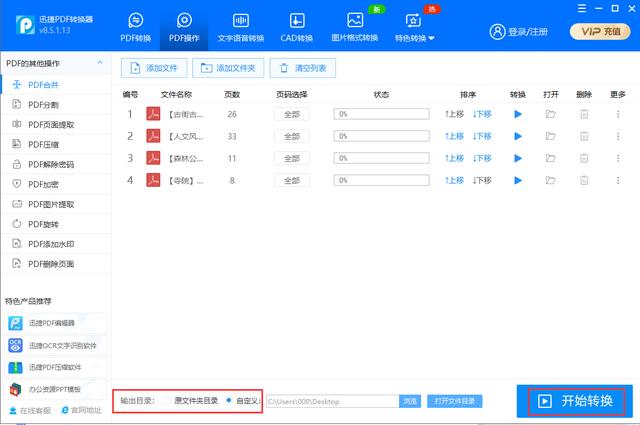Select PDF解除密码 in the sidebar
Image resolution: width=640 pixels, height=425 pixels.
(56, 165)
